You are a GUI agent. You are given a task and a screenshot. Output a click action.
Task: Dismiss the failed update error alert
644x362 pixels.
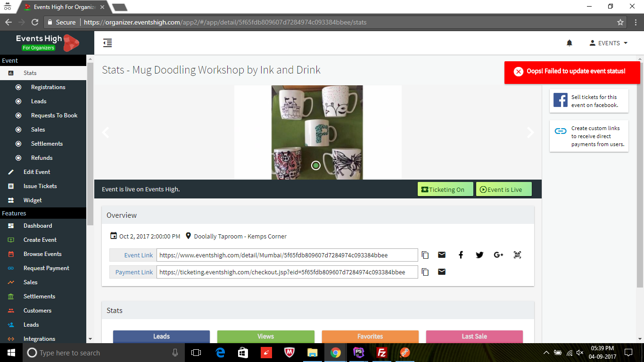pos(519,71)
